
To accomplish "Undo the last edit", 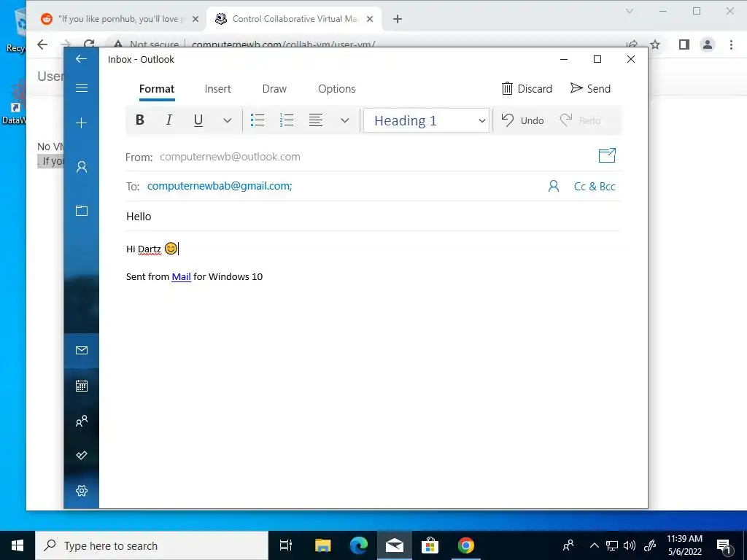I will click(x=522, y=120).
